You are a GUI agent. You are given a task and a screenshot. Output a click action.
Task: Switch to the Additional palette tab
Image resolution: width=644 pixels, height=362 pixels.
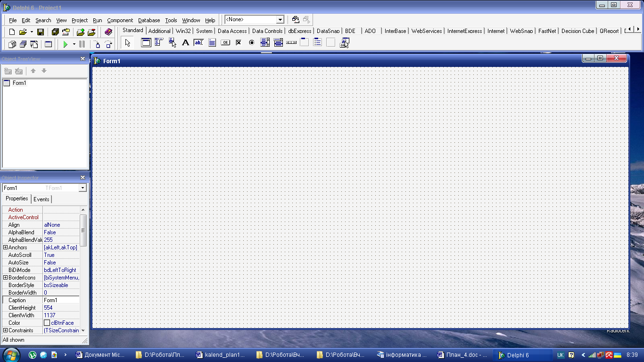click(x=159, y=31)
